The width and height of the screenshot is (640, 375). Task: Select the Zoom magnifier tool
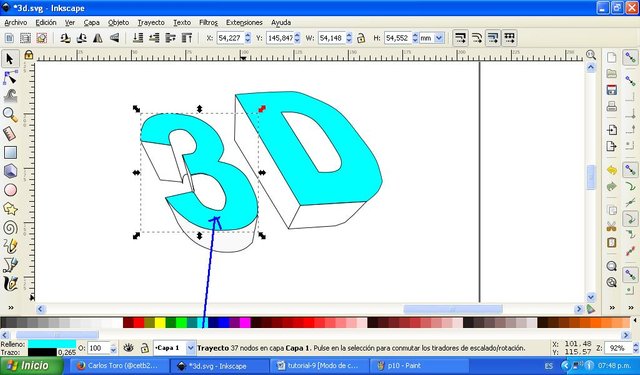point(10,115)
